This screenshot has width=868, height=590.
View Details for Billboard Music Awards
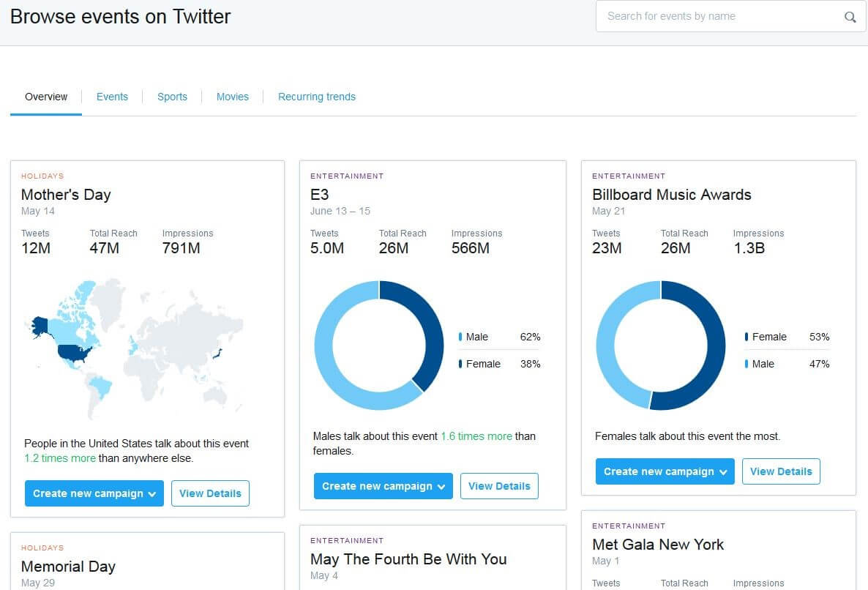pyautogui.click(x=781, y=471)
